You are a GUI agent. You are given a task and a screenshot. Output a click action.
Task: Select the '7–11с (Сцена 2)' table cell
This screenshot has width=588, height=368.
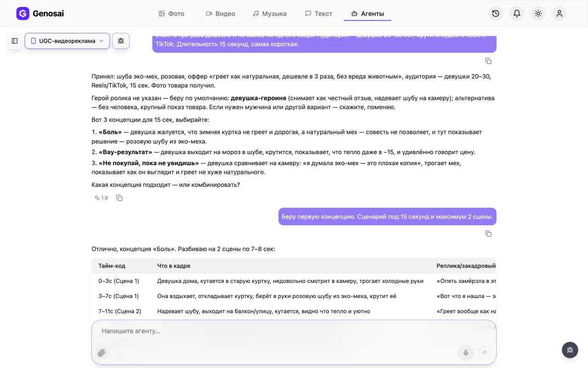(120, 311)
